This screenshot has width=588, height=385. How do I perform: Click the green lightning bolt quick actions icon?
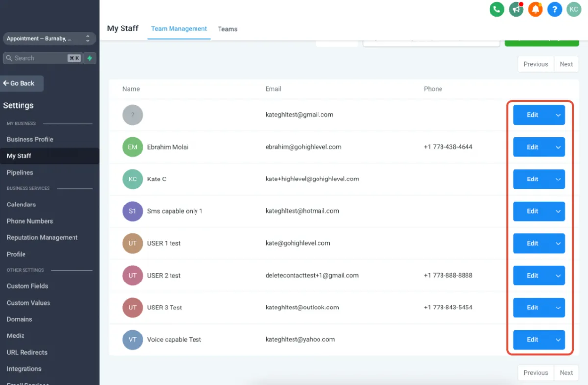90,58
